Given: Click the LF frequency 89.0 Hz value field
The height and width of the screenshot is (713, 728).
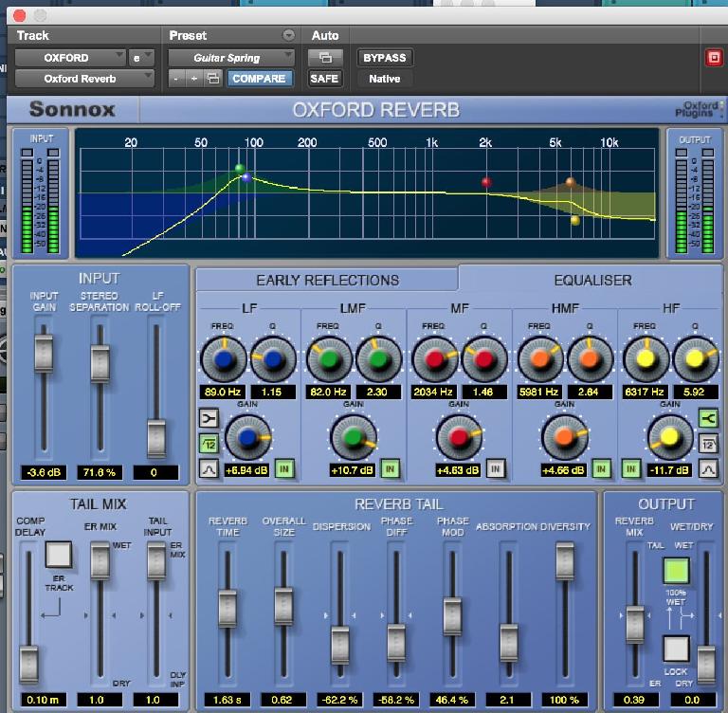Looking at the screenshot, I should [223, 392].
